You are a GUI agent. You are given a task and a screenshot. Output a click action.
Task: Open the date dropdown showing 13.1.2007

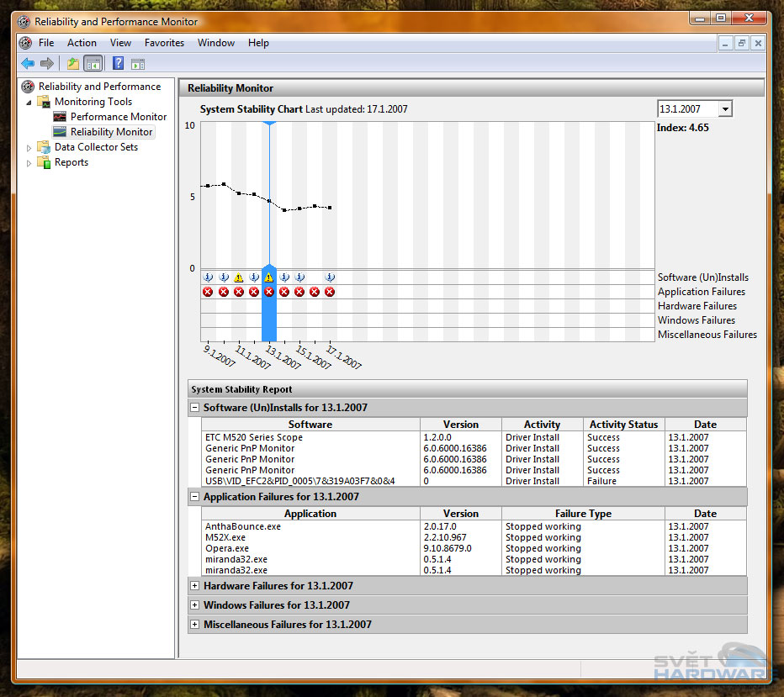tap(725, 109)
